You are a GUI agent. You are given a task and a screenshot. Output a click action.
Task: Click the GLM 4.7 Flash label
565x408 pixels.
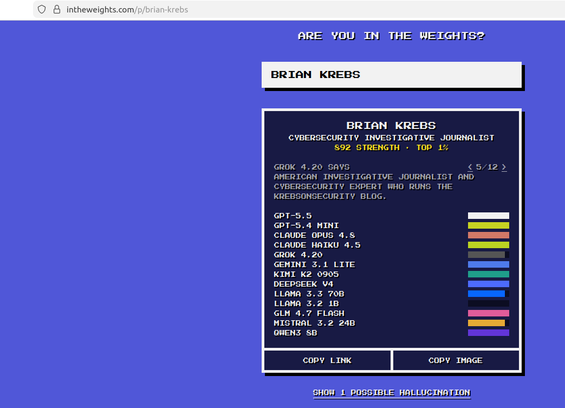(x=309, y=313)
